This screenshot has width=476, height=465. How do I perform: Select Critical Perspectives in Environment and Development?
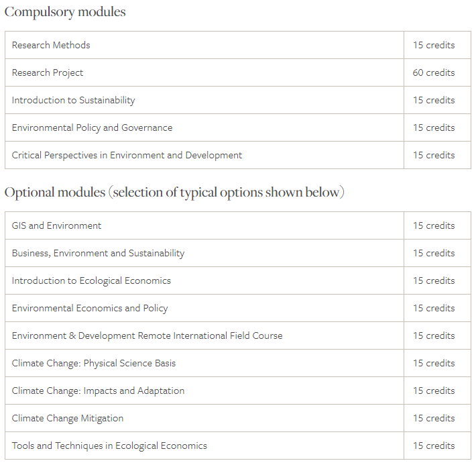[127, 155]
